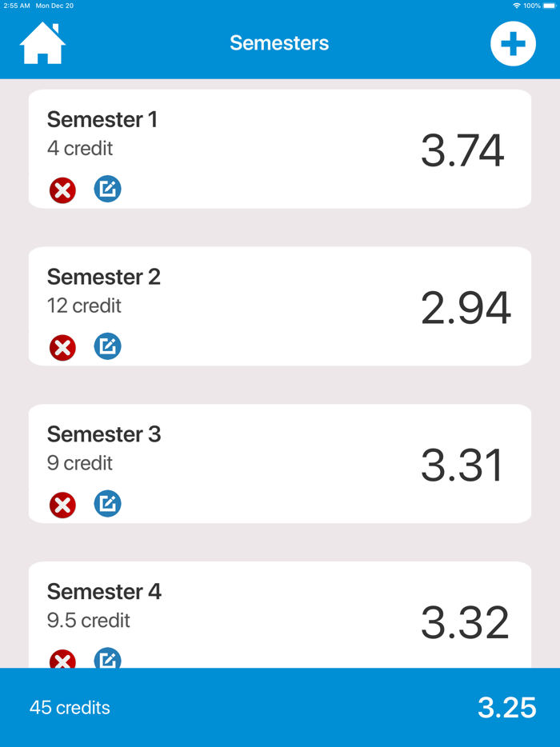Tap the 3.74 GPA value for Semester 1
The height and width of the screenshot is (747, 560).
(x=462, y=149)
